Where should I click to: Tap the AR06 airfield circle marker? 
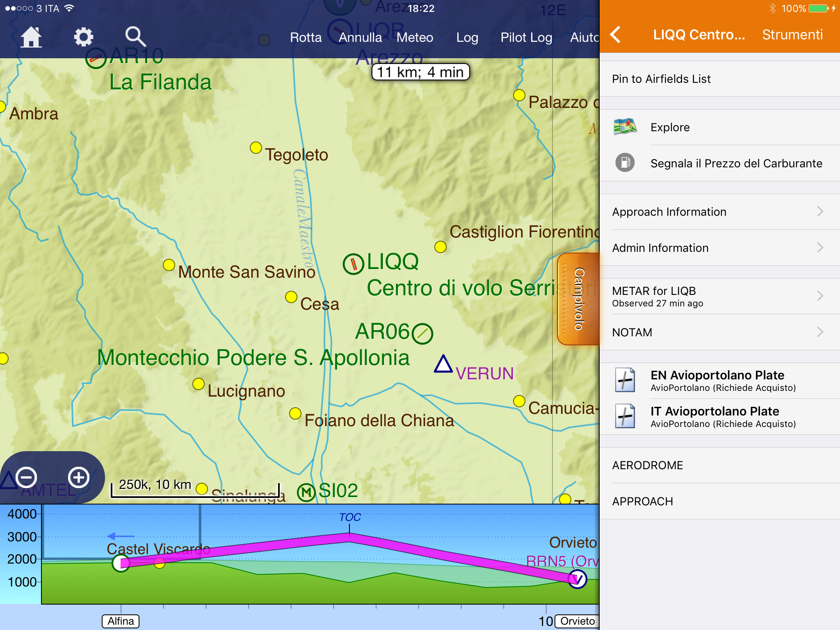point(422,333)
